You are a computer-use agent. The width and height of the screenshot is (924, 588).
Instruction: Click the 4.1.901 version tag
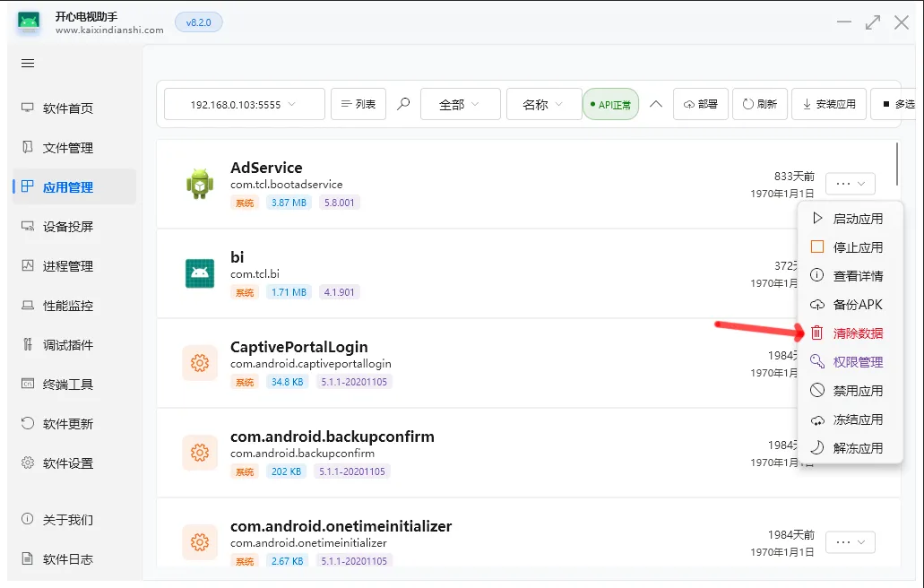pyautogui.click(x=340, y=292)
